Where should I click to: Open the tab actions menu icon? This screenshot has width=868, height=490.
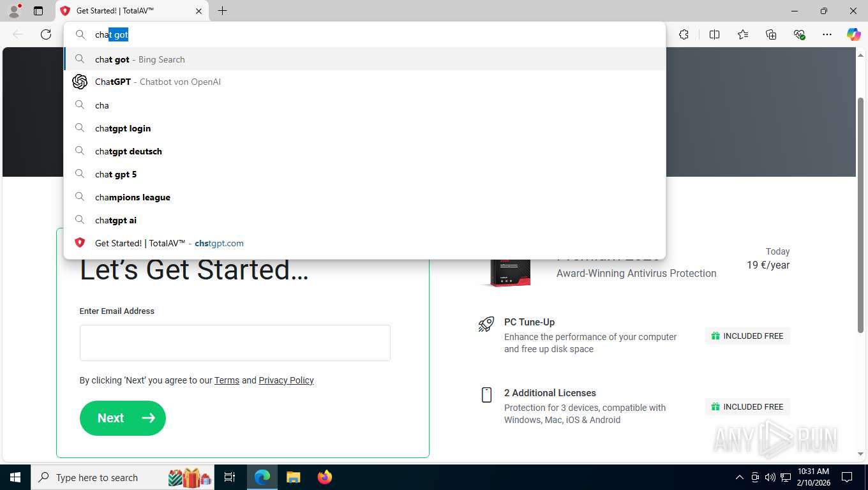(38, 11)
